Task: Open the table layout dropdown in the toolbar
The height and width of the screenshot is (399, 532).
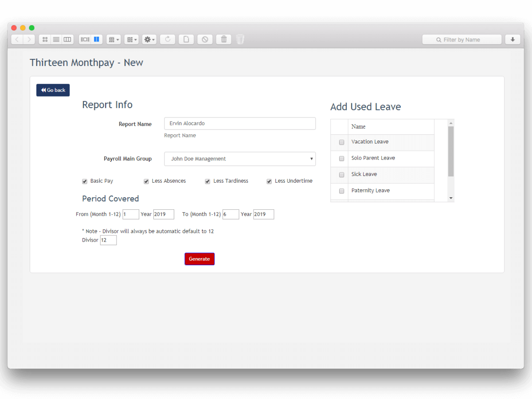Action: click(113, 39)
